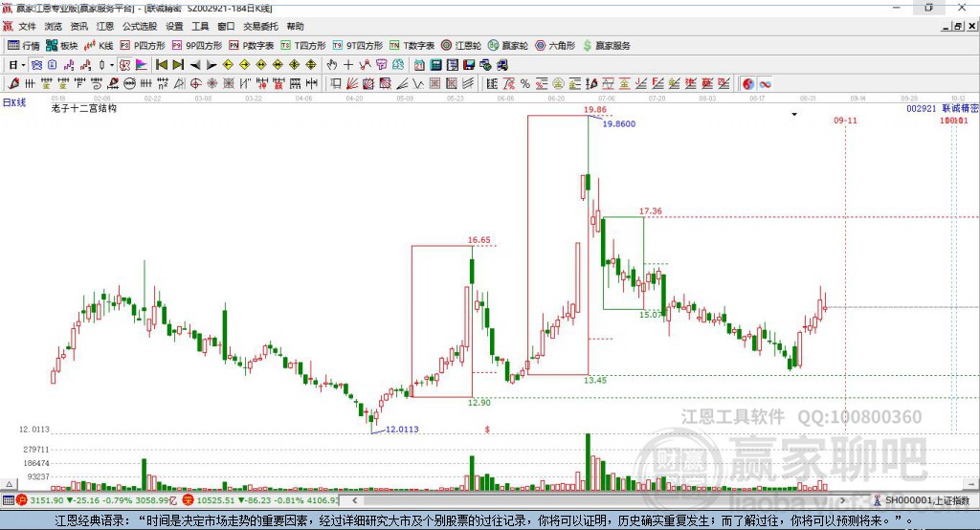Open the 江恩 menu
The width and height of the screenshot is (980, 530).
point(105,26)
